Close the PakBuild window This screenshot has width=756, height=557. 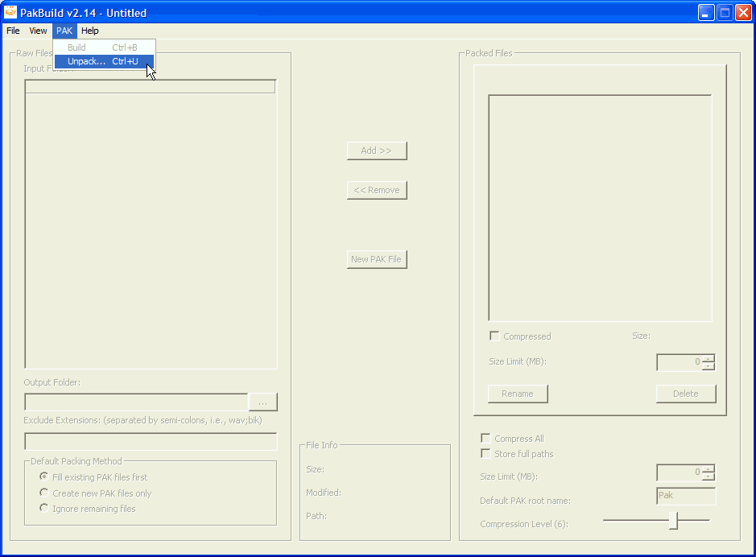coord(743,13)
